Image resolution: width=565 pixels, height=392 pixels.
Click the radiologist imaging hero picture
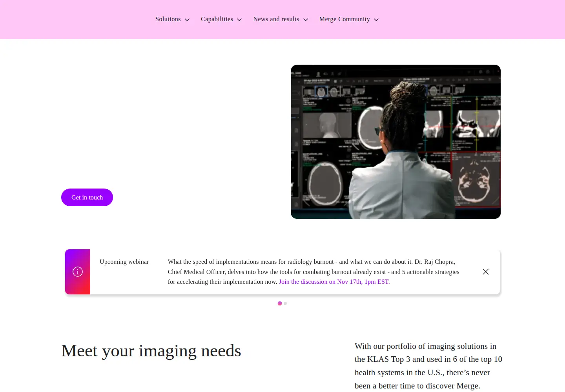[x=395, y=142]
